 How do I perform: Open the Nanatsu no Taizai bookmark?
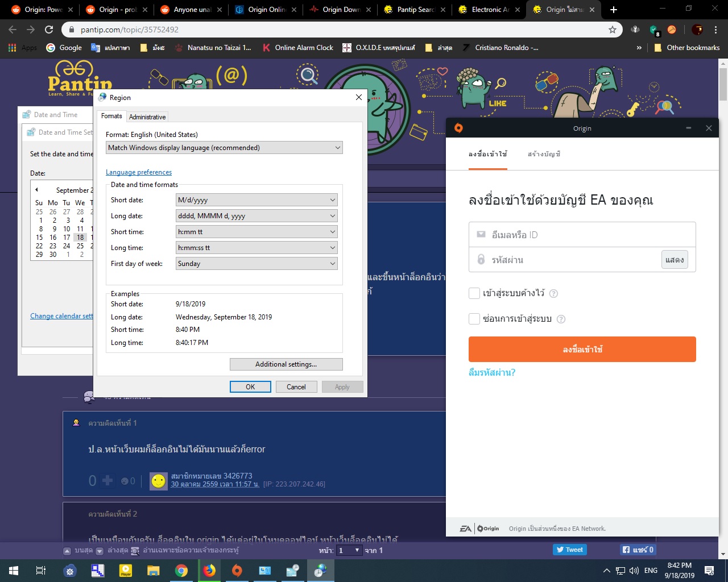click(213, 48)
